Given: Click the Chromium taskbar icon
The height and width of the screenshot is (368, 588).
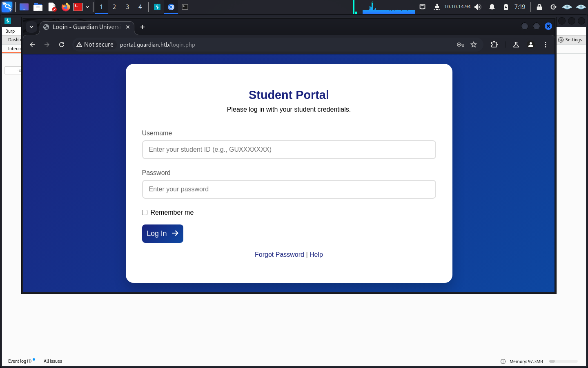Looking at the screenshot, I should [x=171, y=7].
